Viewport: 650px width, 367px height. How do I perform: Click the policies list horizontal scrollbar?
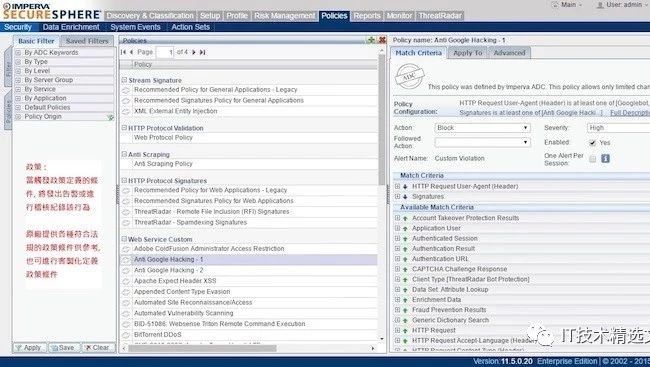[202, 348]
